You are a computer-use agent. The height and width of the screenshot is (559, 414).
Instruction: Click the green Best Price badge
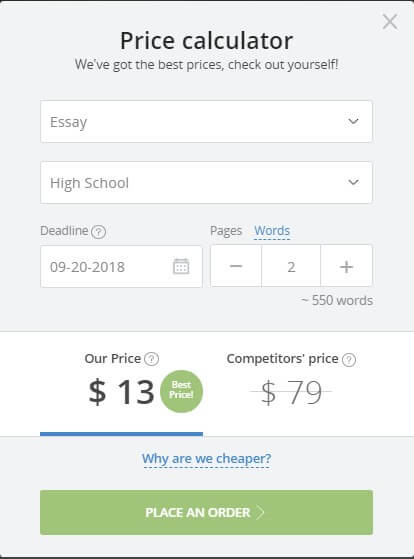[x=181, y=391]
